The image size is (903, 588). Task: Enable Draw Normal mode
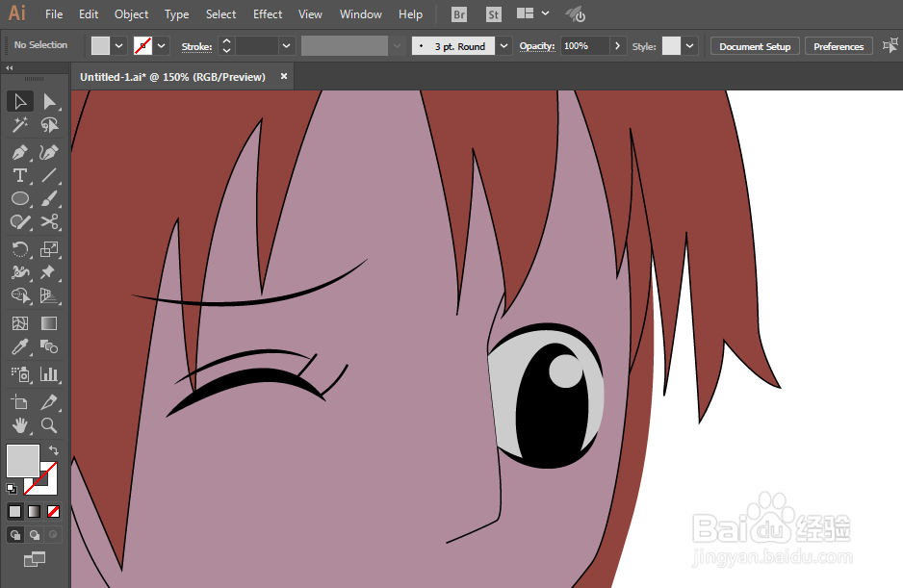point(15,535)
